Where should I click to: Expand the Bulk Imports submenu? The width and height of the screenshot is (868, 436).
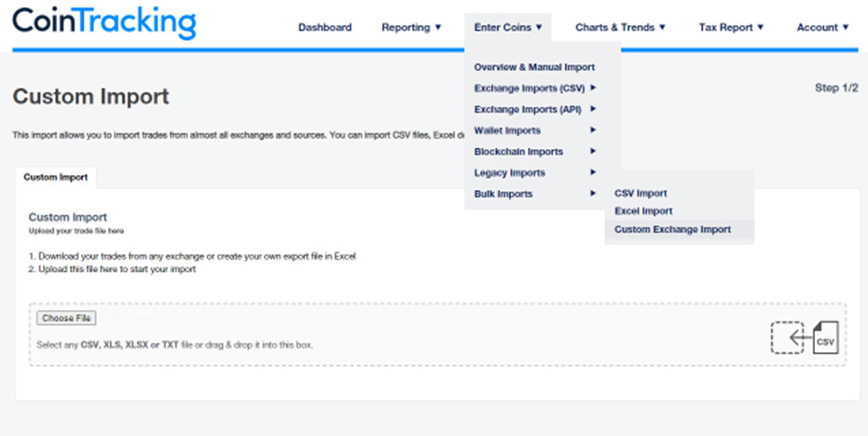coord(535,194)
